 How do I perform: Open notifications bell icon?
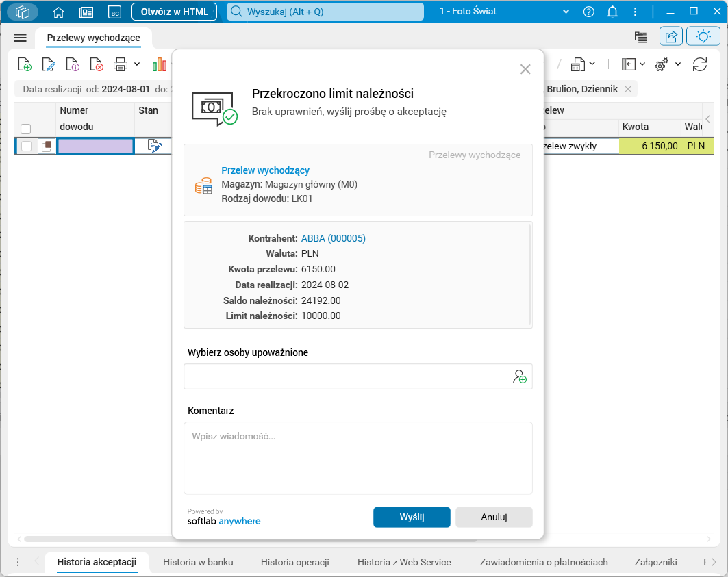[612, 12]
